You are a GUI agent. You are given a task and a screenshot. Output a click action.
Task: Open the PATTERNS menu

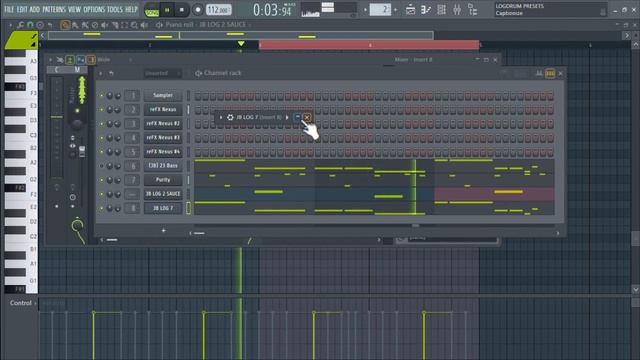click(x=54, y=9)
